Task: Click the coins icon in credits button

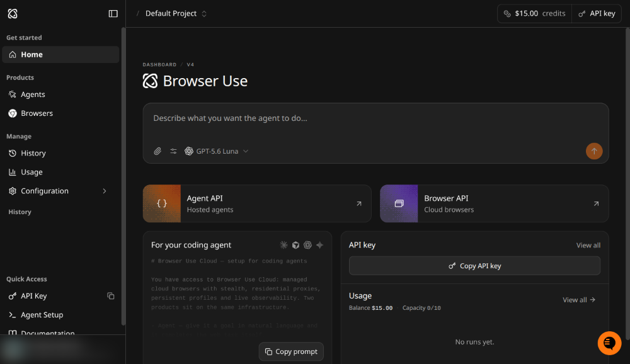Action: tap(507, 14)
